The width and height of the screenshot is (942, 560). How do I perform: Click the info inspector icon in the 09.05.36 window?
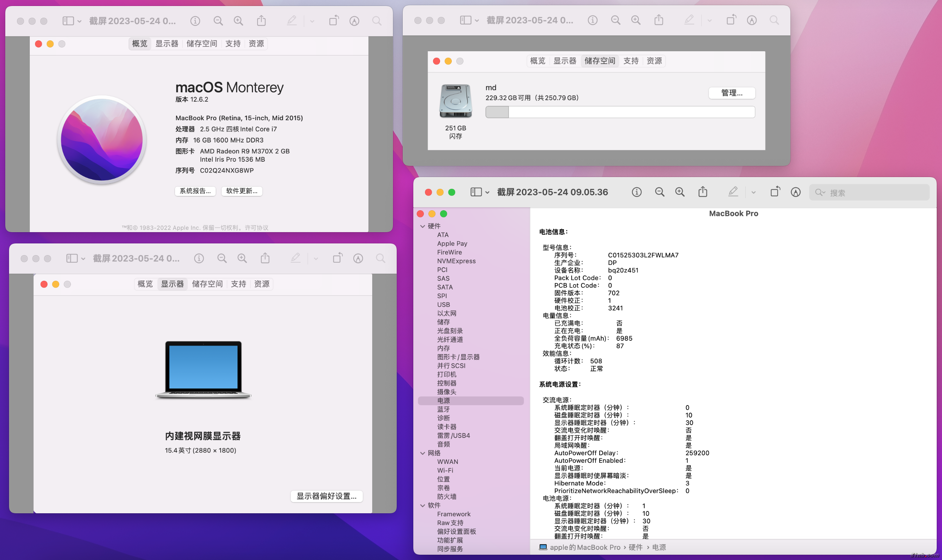636,193
